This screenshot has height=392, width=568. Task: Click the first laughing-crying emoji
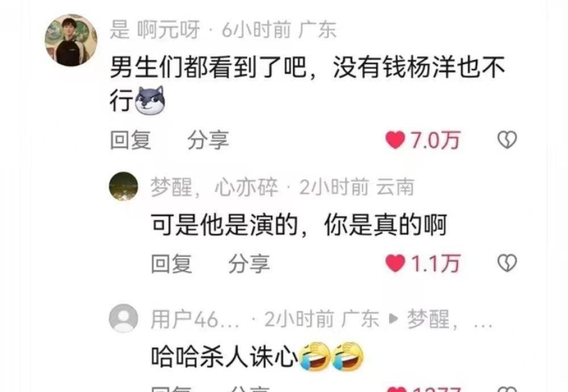315,356
